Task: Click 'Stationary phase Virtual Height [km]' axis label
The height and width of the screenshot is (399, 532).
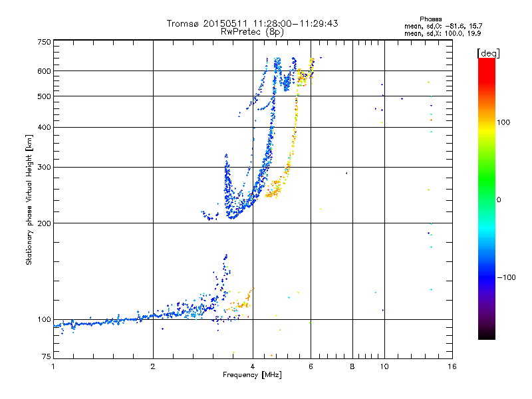Action: point(29,199)
